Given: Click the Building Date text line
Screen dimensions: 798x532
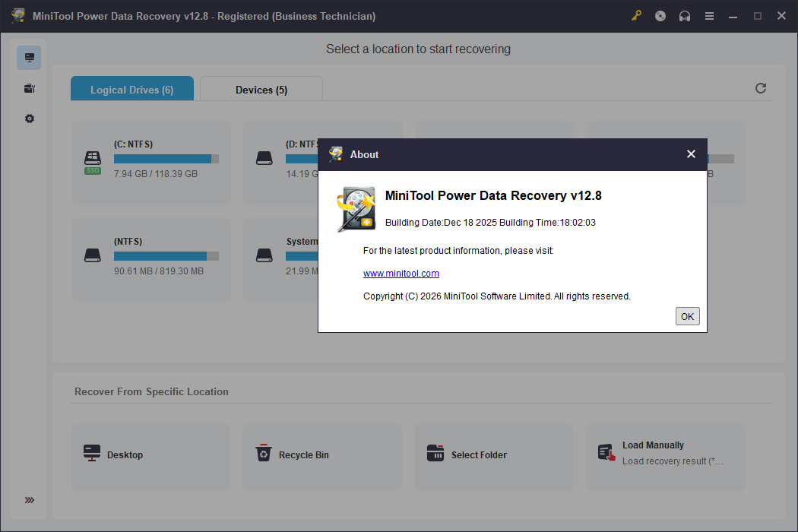Looking at the screenshot, I should tap(490, 223).
